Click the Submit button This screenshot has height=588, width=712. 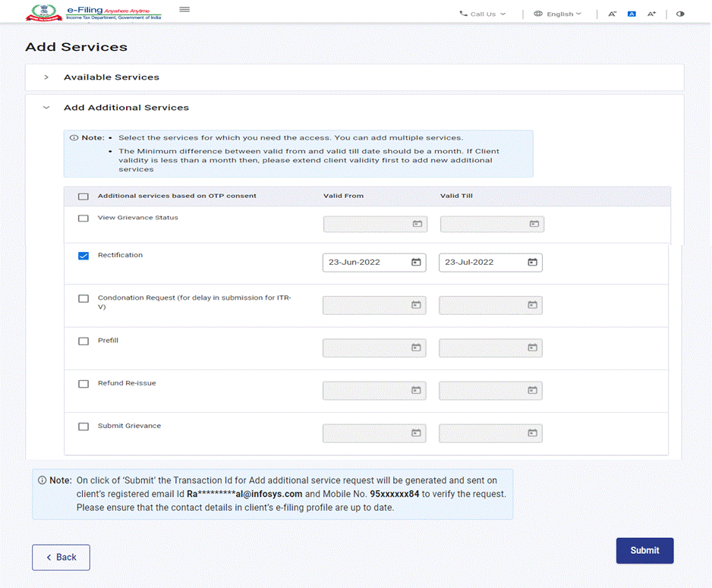point(644,551)
